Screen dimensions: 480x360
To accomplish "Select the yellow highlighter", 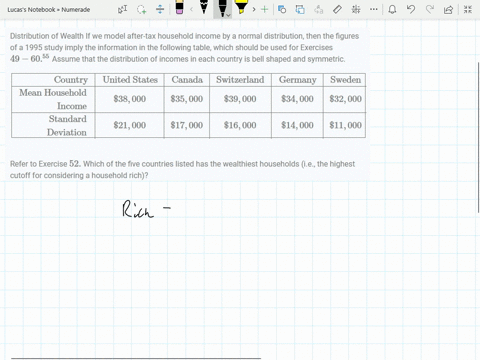I will click(241, 7).
